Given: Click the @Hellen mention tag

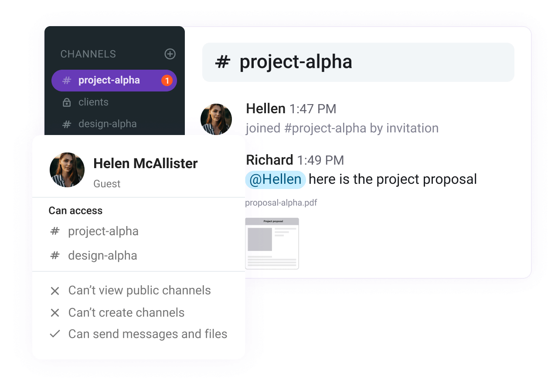Looking at the screenshot, I should pyautogui.click(x=276, y=179).
